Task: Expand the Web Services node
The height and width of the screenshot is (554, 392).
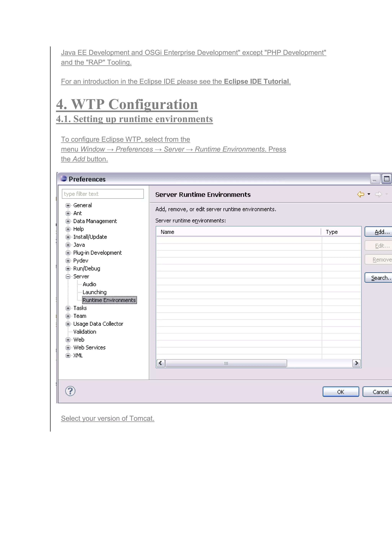Action: [x=68, y=348]
